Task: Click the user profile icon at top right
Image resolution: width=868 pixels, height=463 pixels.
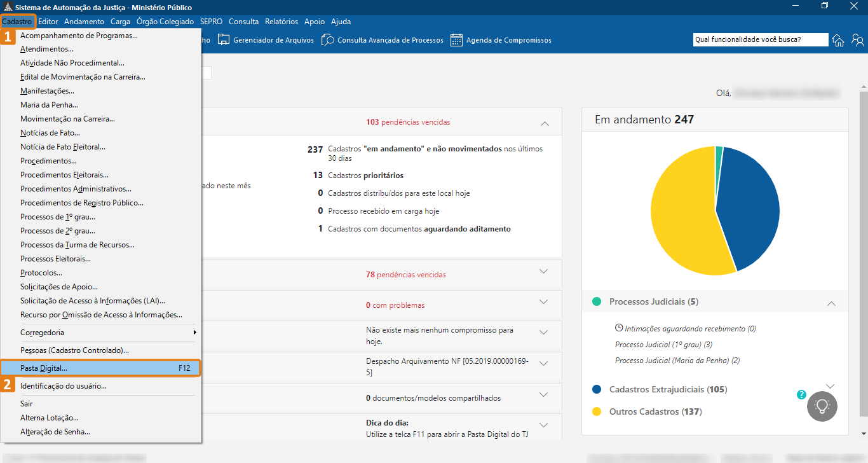Action: pos(858,40)
